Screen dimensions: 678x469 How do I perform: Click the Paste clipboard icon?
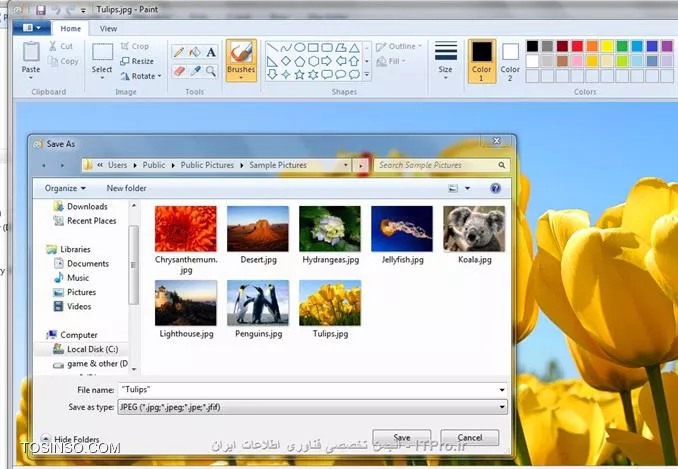click(31, 58)
